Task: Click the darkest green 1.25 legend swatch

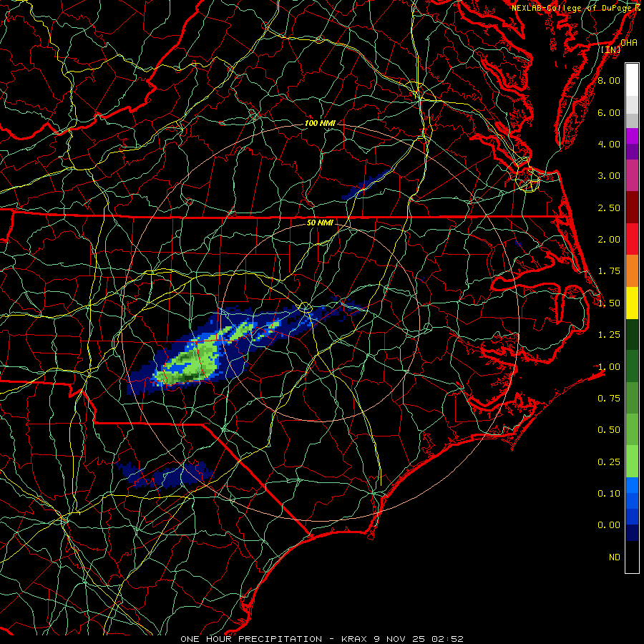Action: (632, 334)
